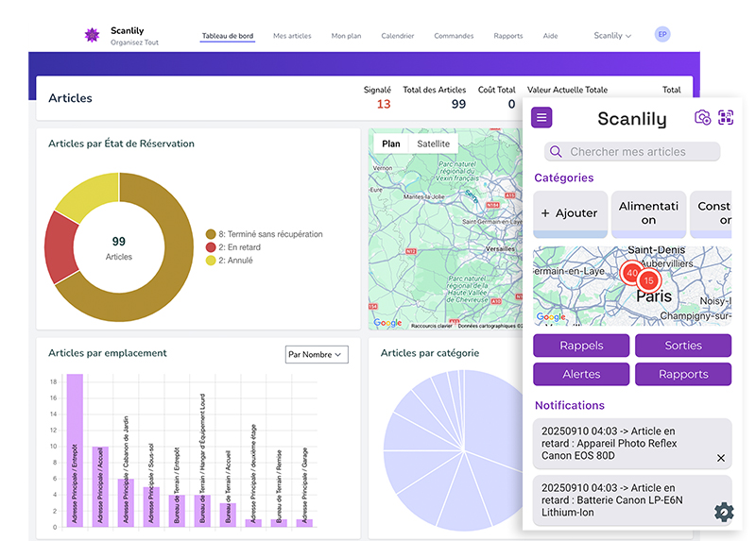Dismiss the Appareil Photo Reflex notification
The width and height of the screenshot is (756, 541).
720,458
